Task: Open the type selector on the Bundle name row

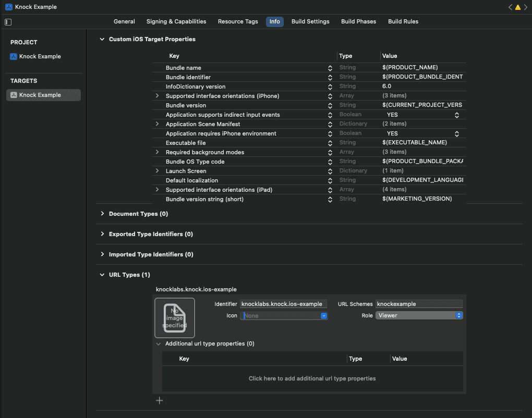Action: click(x=330, y=67)
